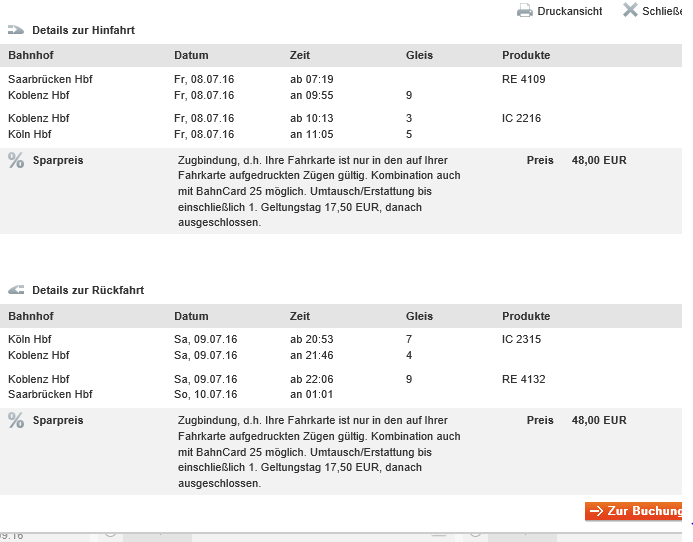Select train IC 2315 in return trip
Screen dimensions: 693x542
coord(521,339)
